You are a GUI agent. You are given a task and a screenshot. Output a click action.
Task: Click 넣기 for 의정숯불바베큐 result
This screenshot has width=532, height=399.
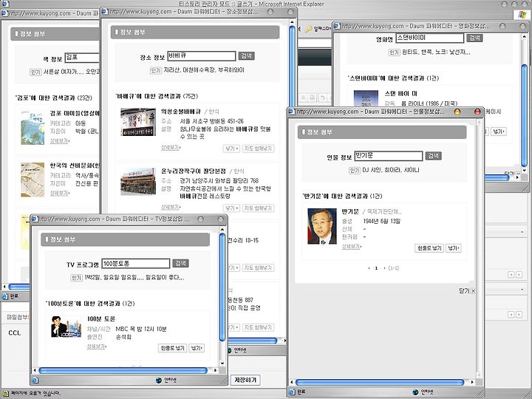232,149
